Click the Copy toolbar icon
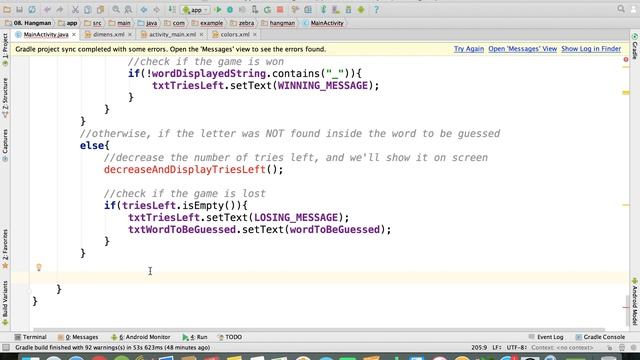640x360 pixels. coord(88,9)
